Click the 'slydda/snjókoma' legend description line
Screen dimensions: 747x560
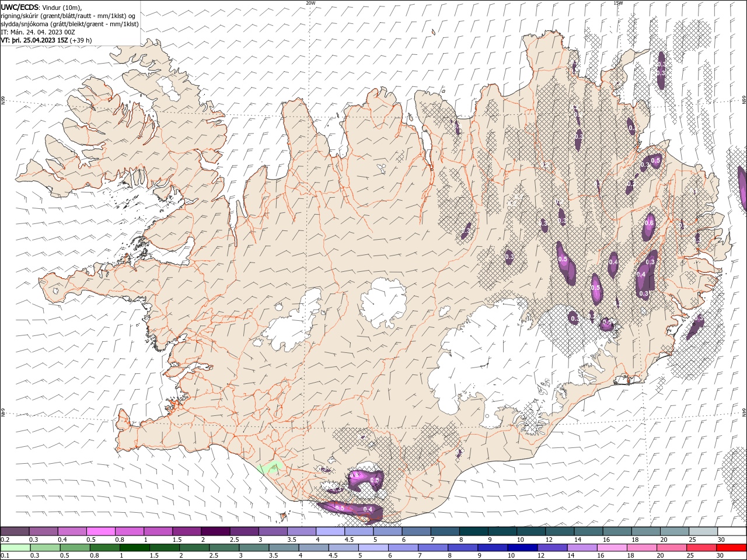(x=69, y=24)
